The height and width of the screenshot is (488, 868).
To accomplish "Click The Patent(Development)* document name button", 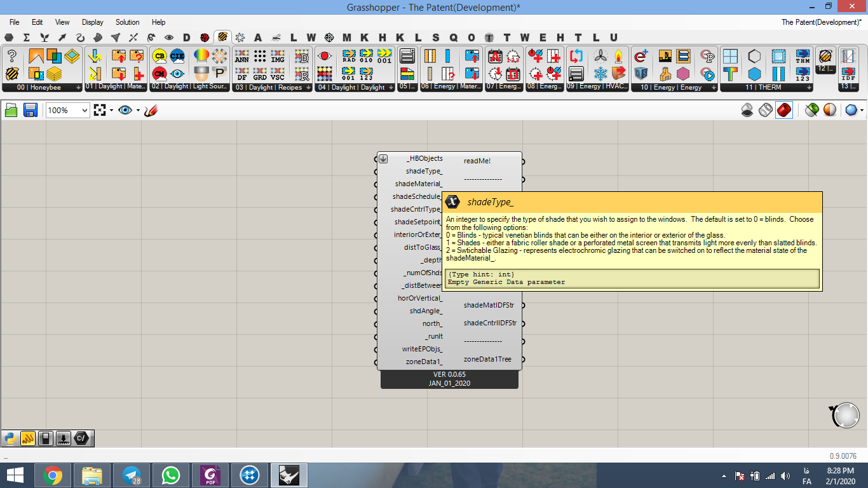I will [822, 22].
